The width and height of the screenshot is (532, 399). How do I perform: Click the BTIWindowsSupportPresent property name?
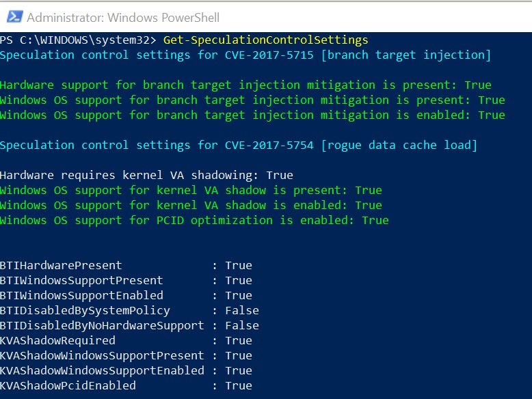81,280
